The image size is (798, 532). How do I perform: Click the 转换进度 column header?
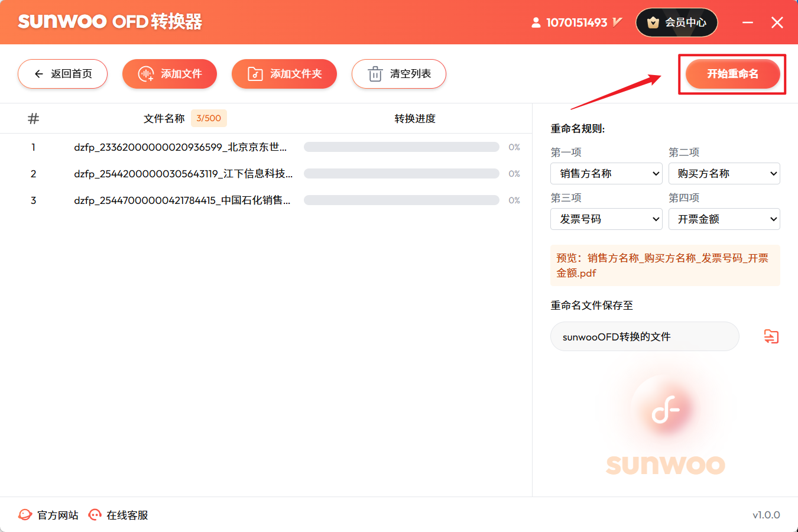pos(415,119)
